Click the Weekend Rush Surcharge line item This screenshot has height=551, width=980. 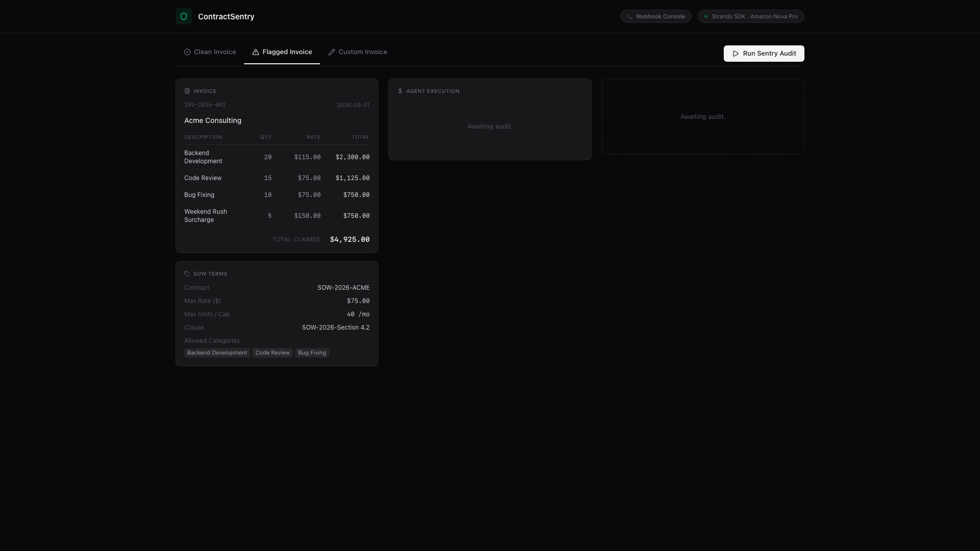[206, 216]
